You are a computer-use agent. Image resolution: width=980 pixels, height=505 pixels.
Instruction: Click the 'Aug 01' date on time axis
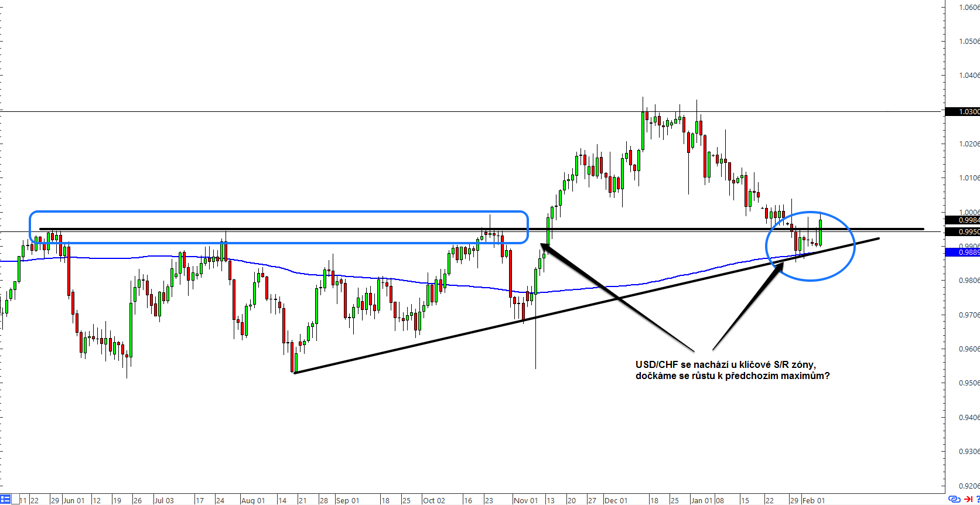[252, 500]
